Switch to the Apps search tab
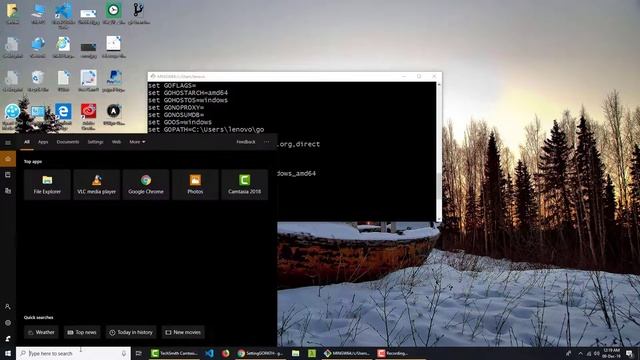Image resolution: width=640 pixels, height=360 pixels. pyautogui.click(x=43, y=142)
